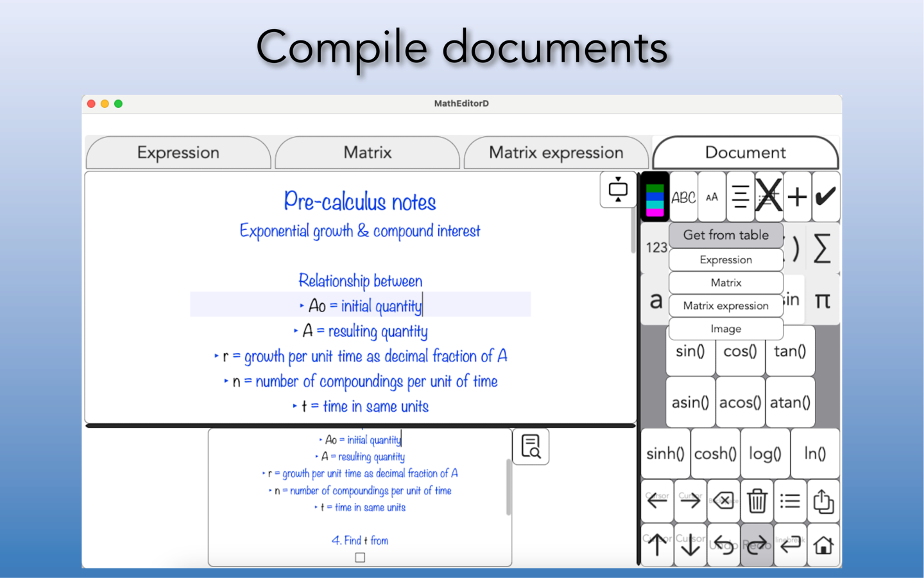The width and height of the screenshot is (924, 578).
Task: Select Image from the insert menu
Action: [x=726, y=329]
